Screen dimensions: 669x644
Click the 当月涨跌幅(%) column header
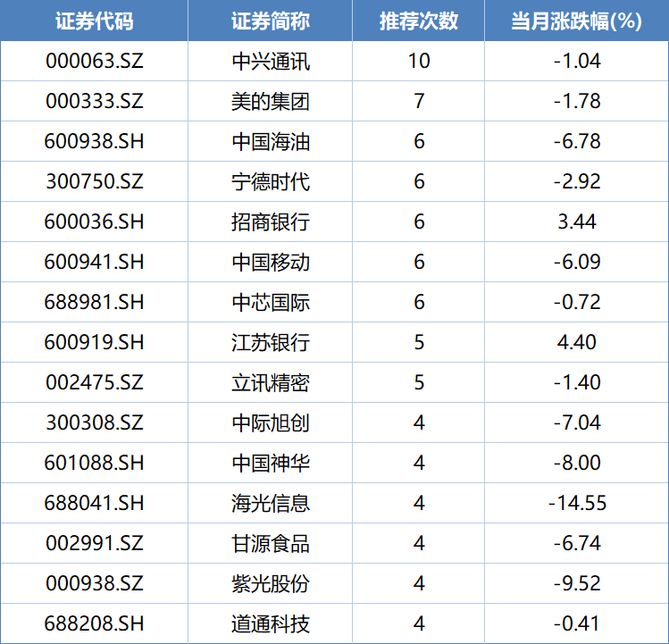576,21
